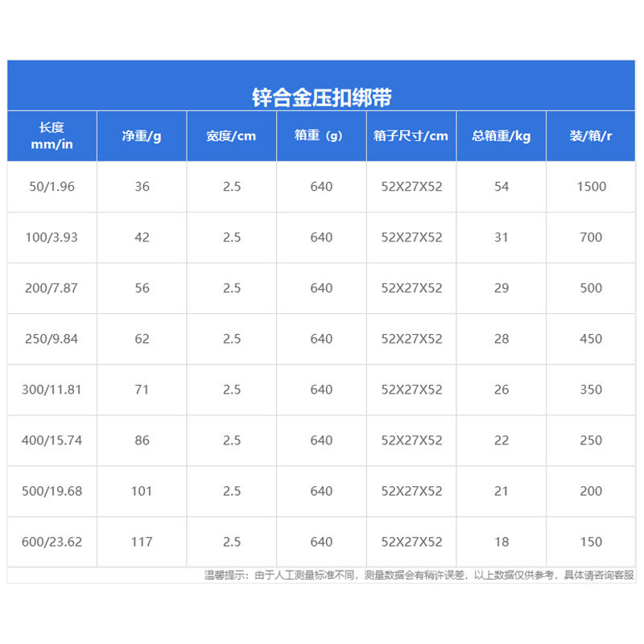Viewport: 644px width, 644px height.
Task: Click width 2.5 in the 100/3.93 row
Action: (232, 237)
